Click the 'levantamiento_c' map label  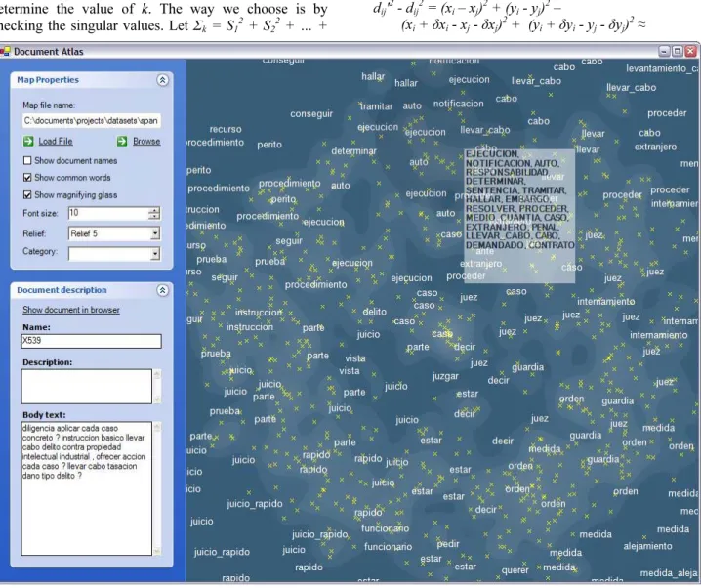(661, 68)
